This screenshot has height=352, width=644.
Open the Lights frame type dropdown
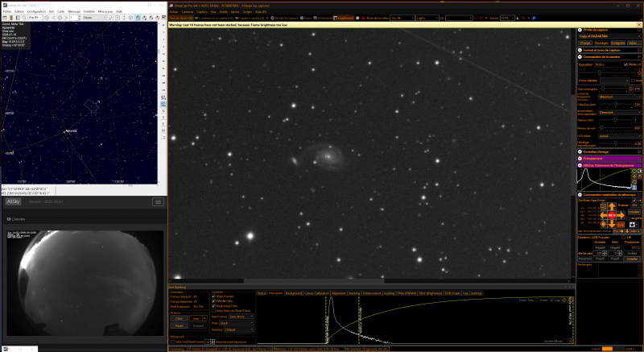(x=427, y=18)
